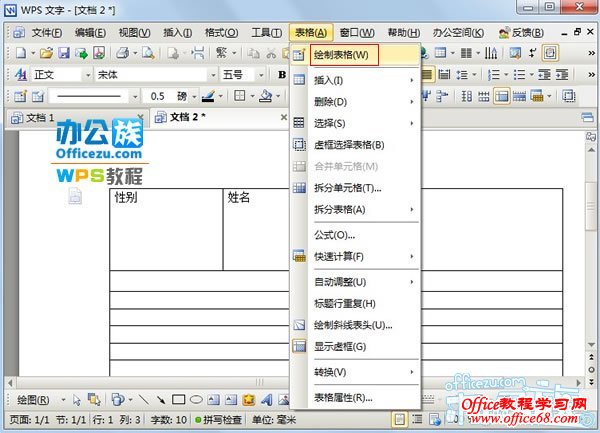Click the Export to PDF icon
The image size is (600, 433).
pos(99,53)
